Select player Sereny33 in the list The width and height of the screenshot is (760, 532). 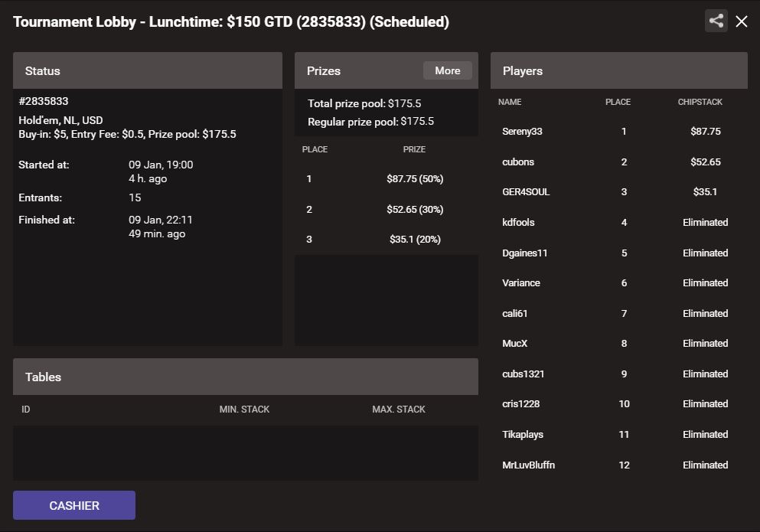pos(619,132)
